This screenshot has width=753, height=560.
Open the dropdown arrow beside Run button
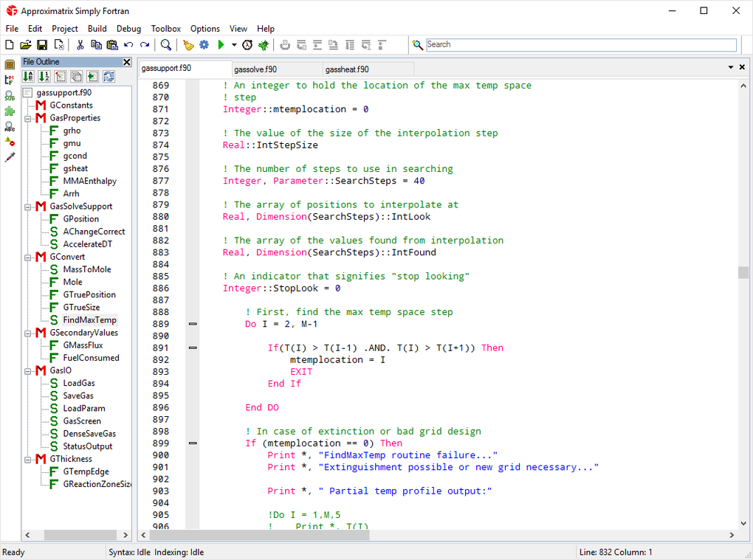pyautogui.click(x=234, y=45)
